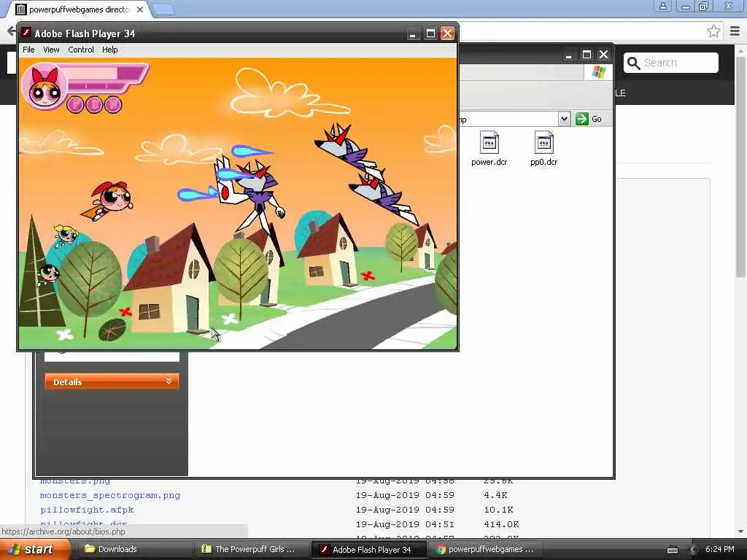Screen dimensions: 747x560
Task: Click the keyboard icon in system tray
Action: click(672, 550)
